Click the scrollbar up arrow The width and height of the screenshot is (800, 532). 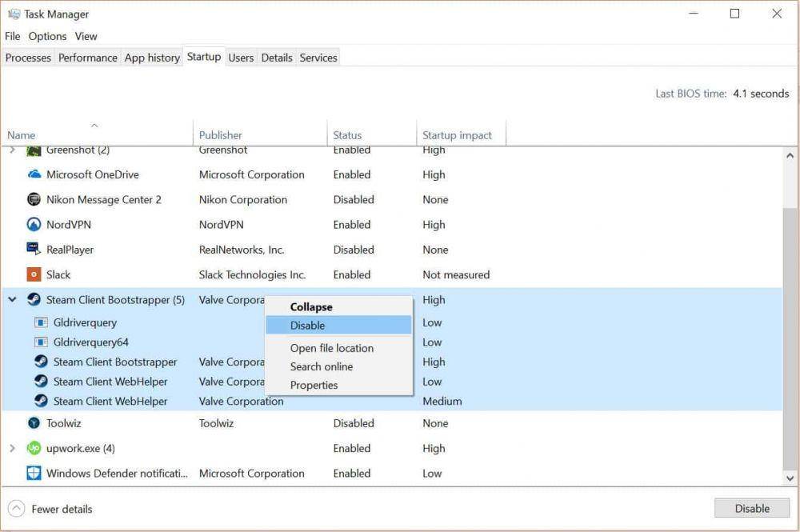pos(790,155)
